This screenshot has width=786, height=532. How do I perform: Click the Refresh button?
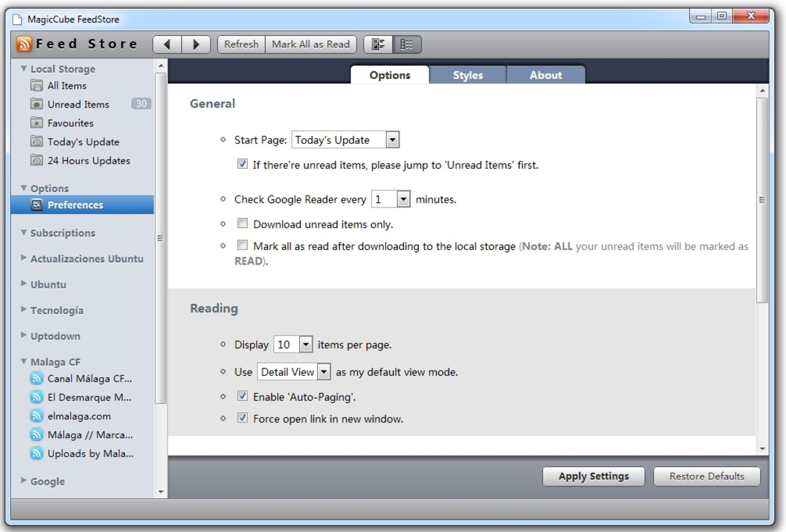point(241,44)
